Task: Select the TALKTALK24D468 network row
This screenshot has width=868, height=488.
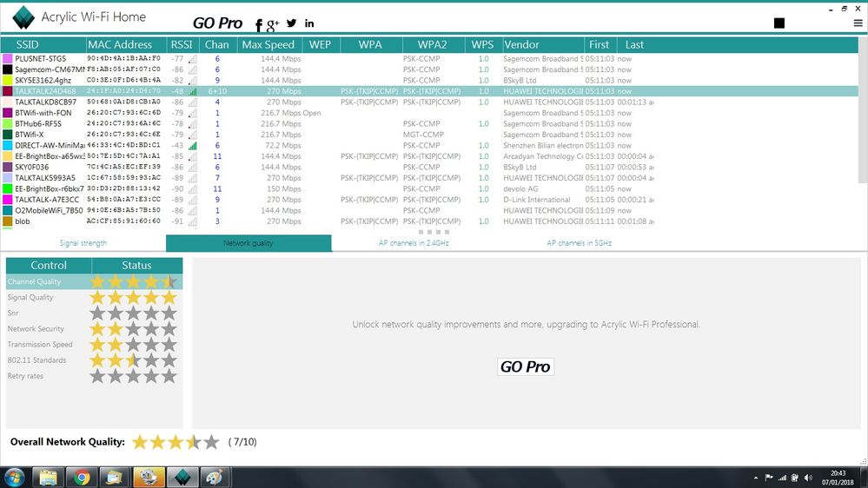Action: tap(429, 91)
